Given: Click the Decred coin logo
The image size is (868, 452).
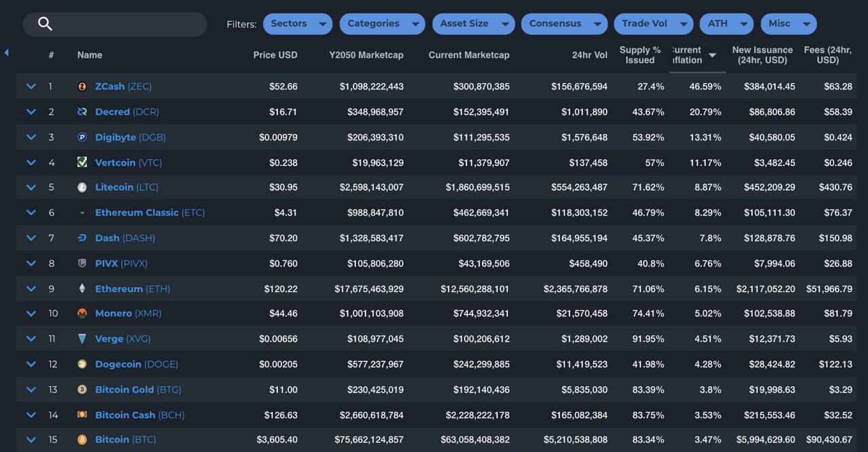Looking at the screenshot, I should click(x=82, y=112).
